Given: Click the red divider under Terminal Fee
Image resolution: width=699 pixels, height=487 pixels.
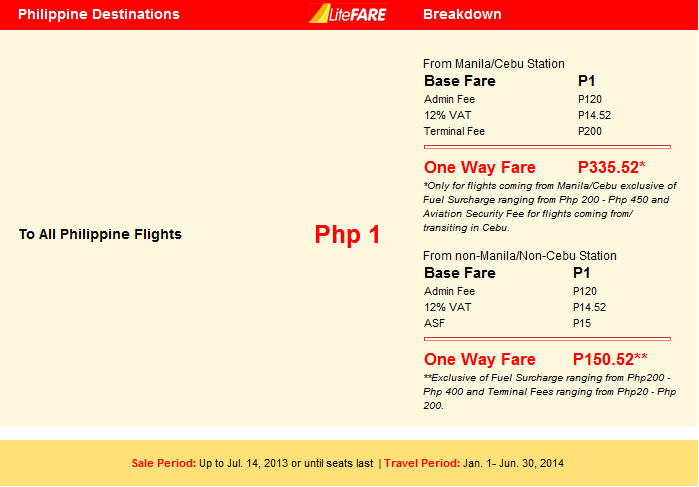Looking at the screenshot, I should (547, 147).
